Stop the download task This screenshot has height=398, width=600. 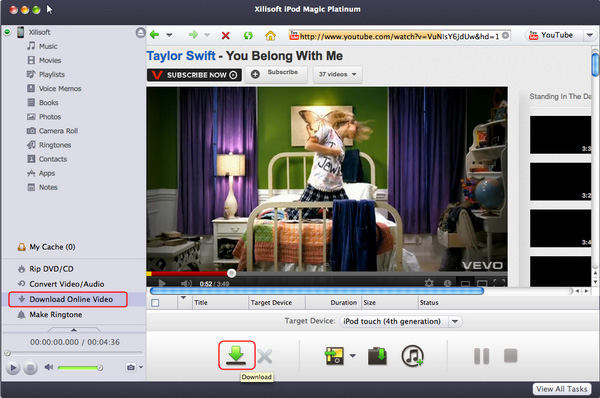click(x=511, y=355)
